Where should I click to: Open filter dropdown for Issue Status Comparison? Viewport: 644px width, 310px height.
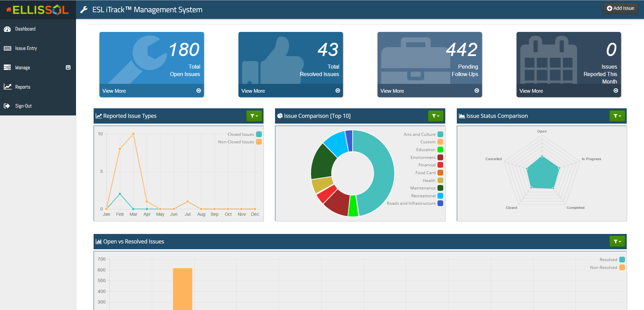[x=617, y=116]
